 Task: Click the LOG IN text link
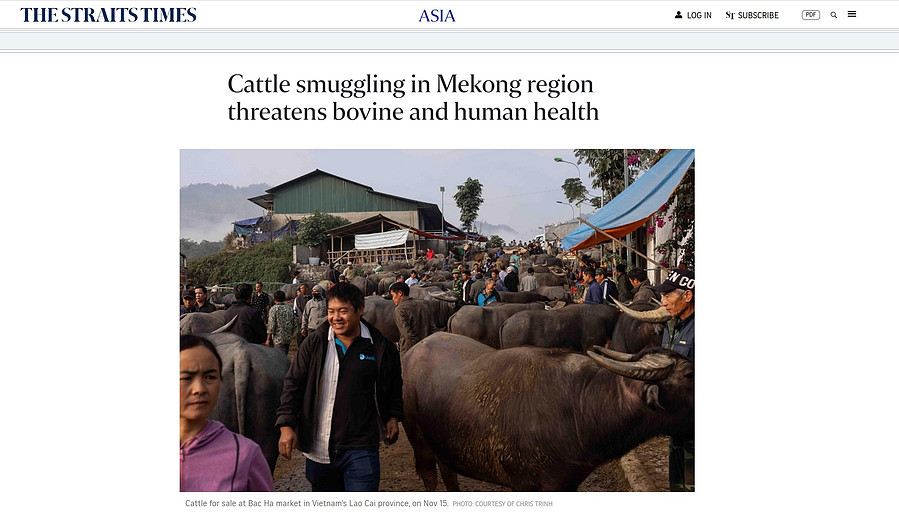[699, 15]
